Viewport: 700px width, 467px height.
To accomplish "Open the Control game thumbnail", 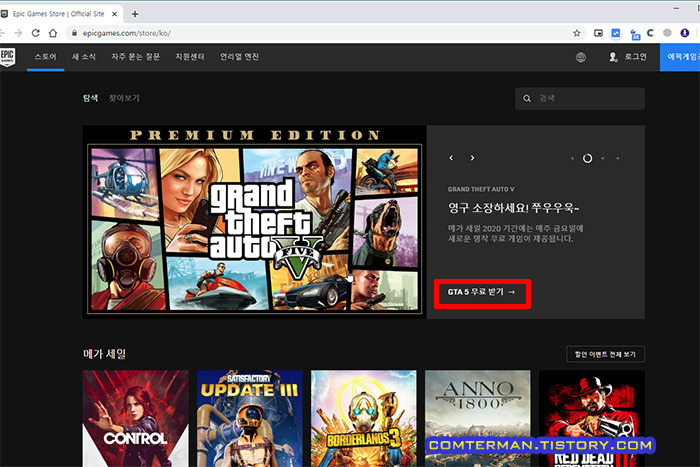I will click(x=136, y=418).
